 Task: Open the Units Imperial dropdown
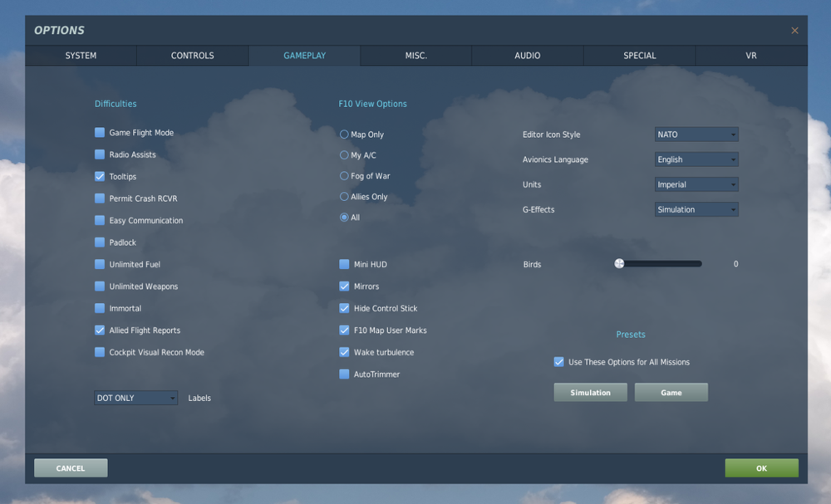coord(696,184)
